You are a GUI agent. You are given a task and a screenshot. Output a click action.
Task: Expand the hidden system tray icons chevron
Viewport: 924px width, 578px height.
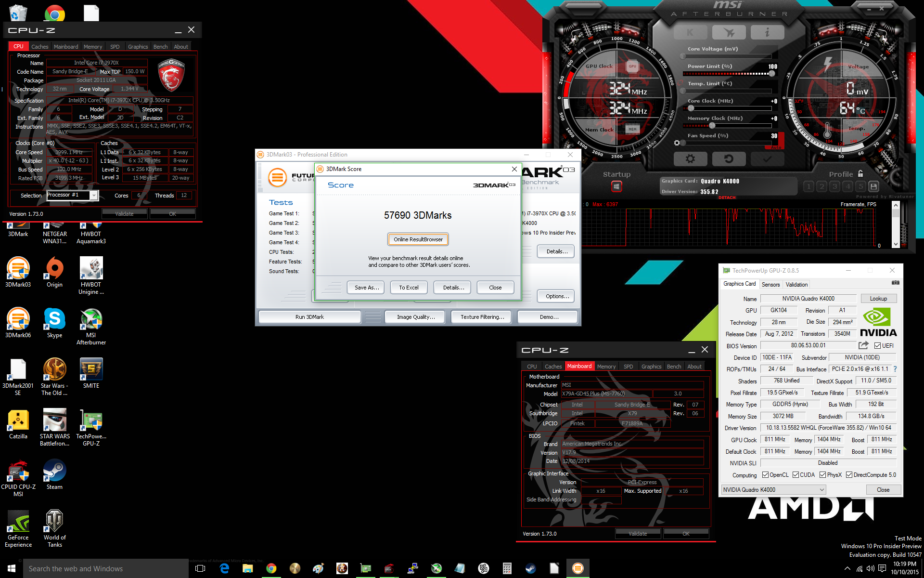click(847, 569)
